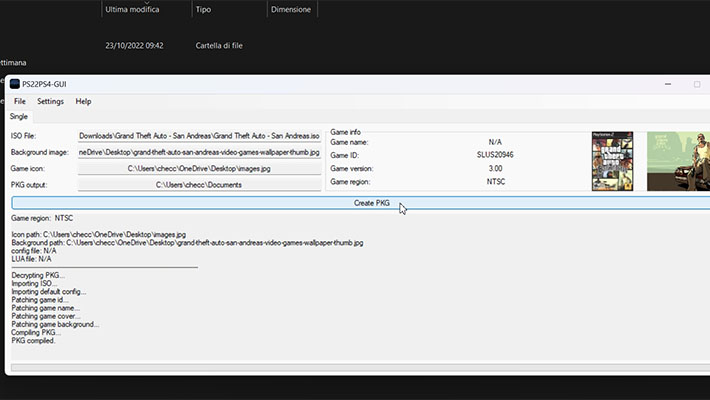
Task: Click the 'config file: N/A' log line
Action: point(34,251)
